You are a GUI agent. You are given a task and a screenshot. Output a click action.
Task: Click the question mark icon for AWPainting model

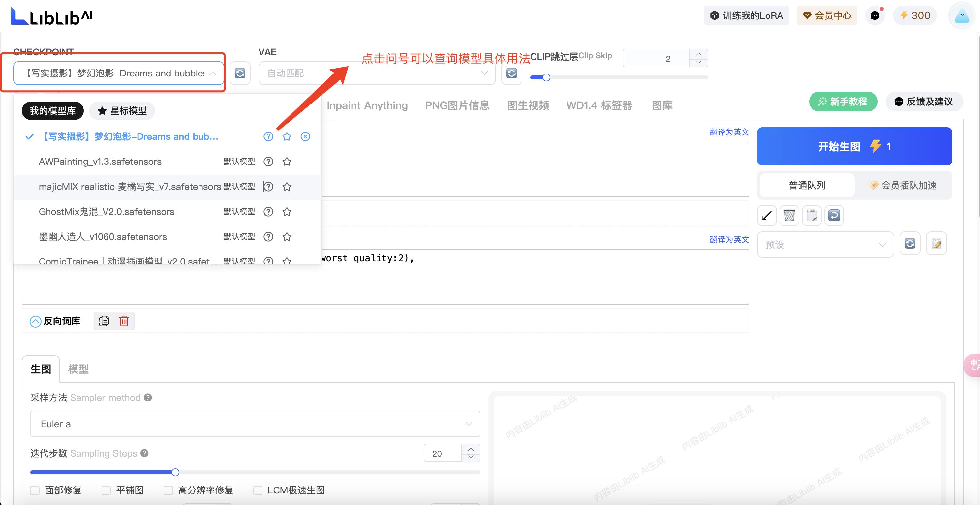coord(268,162)
